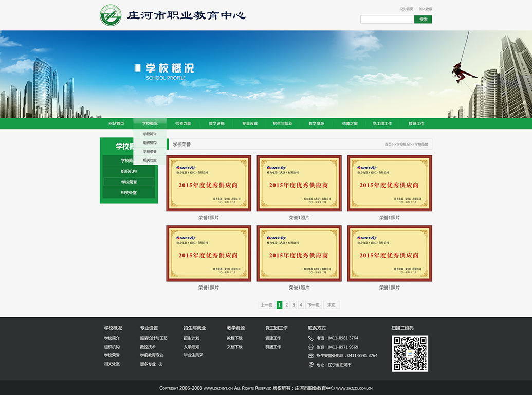Viewport: 532px width, 395px height.
Task: Click the map pin address icon in footer
Action: (310, 365)
